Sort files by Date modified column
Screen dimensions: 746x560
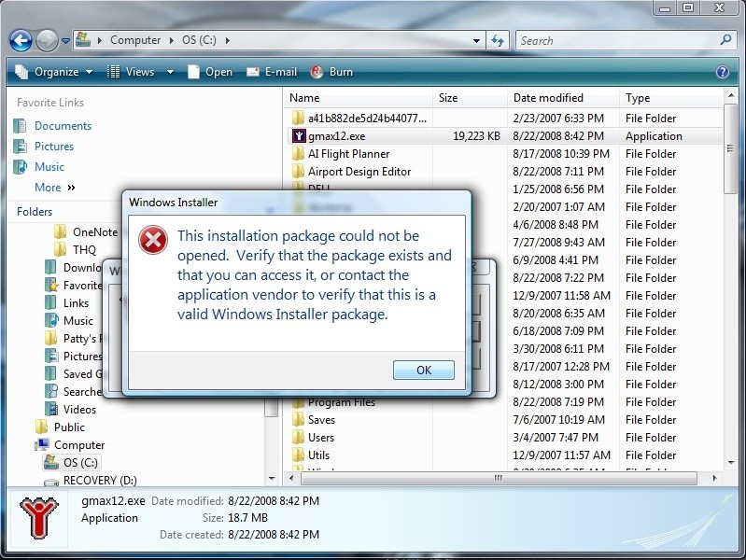[548, 98]
